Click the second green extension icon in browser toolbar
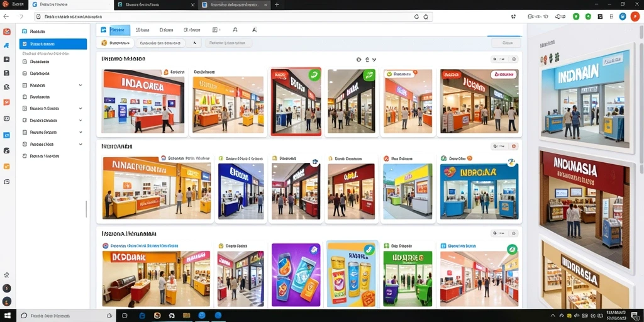Screen dimensions: 644x322 click(x=588, y=16)
